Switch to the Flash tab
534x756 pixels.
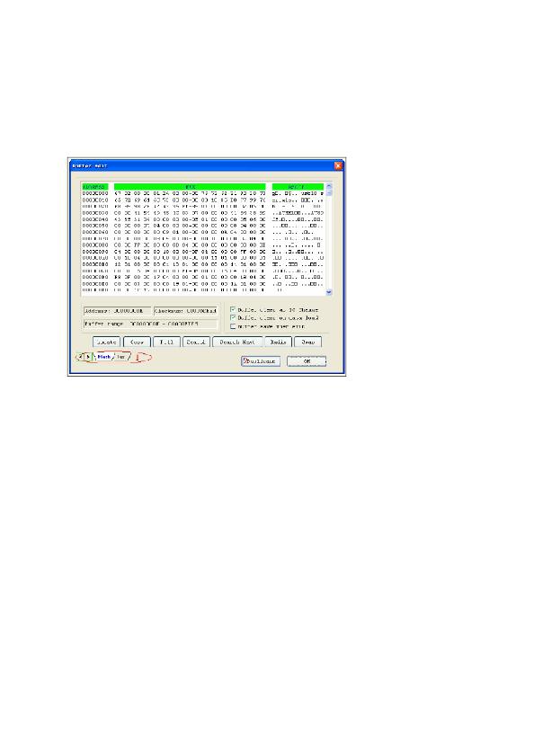pos(103,357)
